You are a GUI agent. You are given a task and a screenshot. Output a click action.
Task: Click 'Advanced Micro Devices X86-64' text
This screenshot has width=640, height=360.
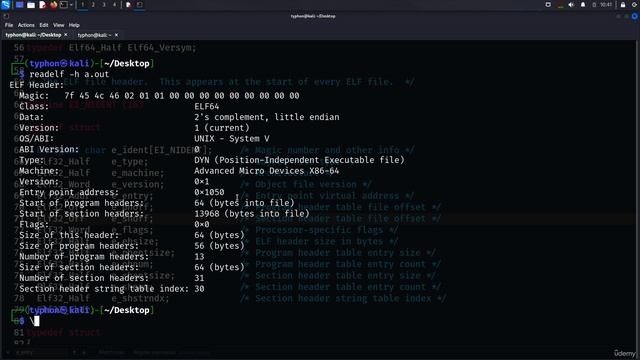267,171
